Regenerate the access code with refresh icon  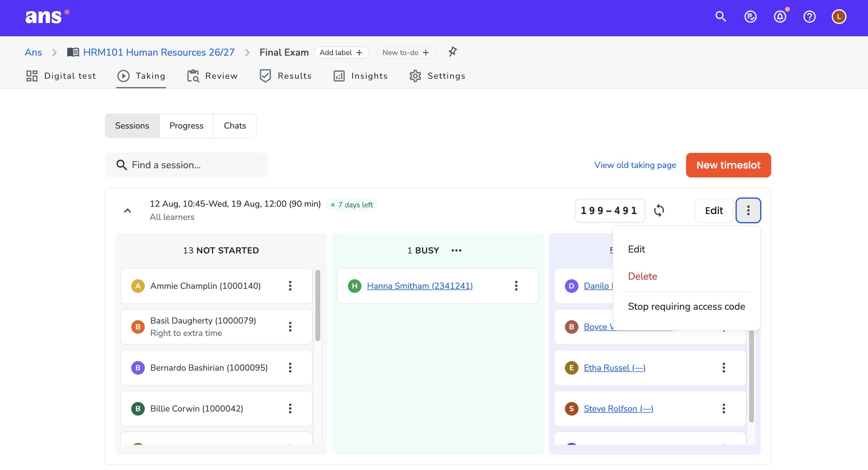point(659,210)
